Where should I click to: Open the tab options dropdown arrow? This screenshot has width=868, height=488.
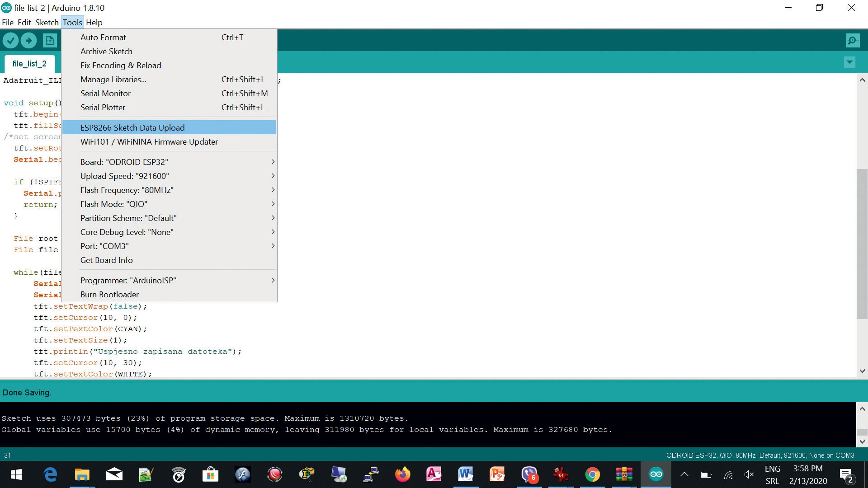(x=849, y=62)
